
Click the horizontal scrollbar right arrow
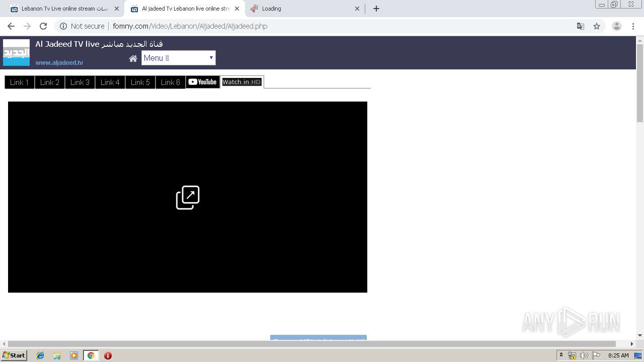click(x=632, y=344)
